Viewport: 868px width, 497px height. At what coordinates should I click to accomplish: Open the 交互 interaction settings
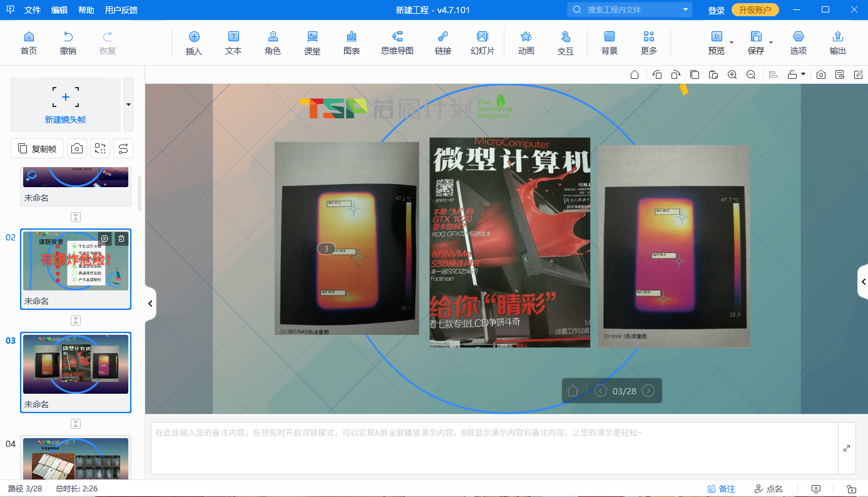click(x=566, y=43)
